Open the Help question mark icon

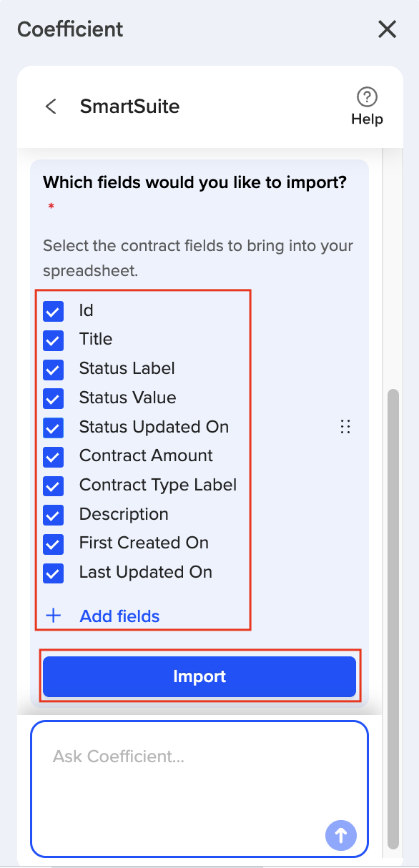(367, 97)
